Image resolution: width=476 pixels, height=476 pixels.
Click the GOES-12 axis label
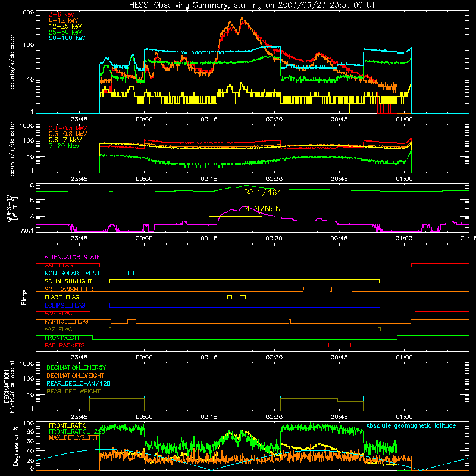[11, 208]
